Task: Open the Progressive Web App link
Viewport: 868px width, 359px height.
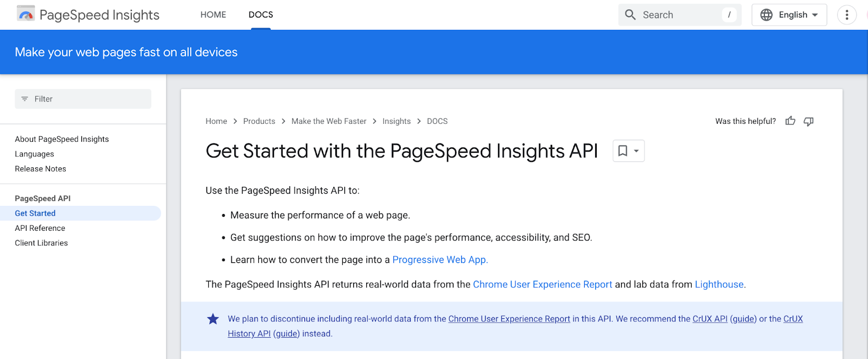Action: 440,260
